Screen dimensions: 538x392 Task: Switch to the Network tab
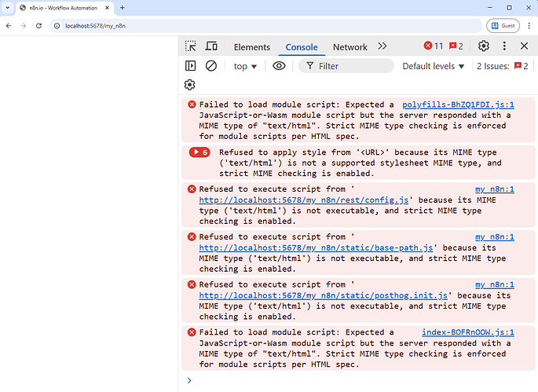coord(350,47)
